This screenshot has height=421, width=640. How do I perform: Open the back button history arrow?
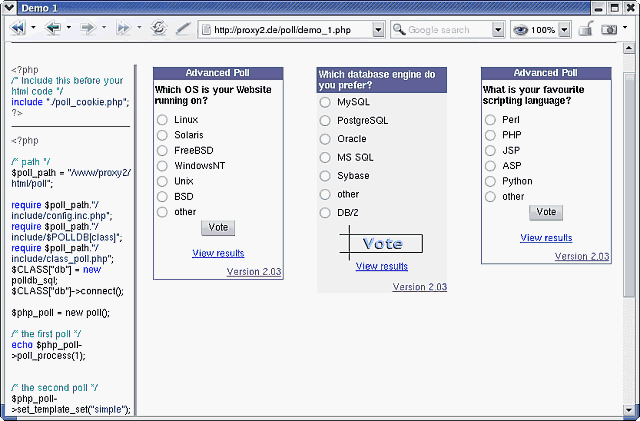tap(69, 28)
